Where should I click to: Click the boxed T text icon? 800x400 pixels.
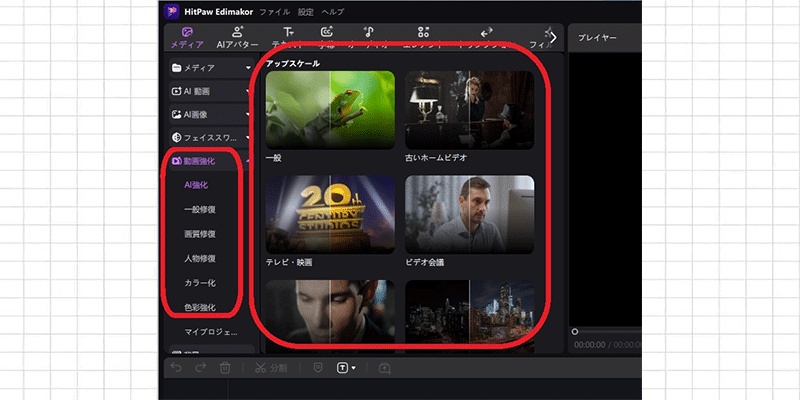point(342,367)
